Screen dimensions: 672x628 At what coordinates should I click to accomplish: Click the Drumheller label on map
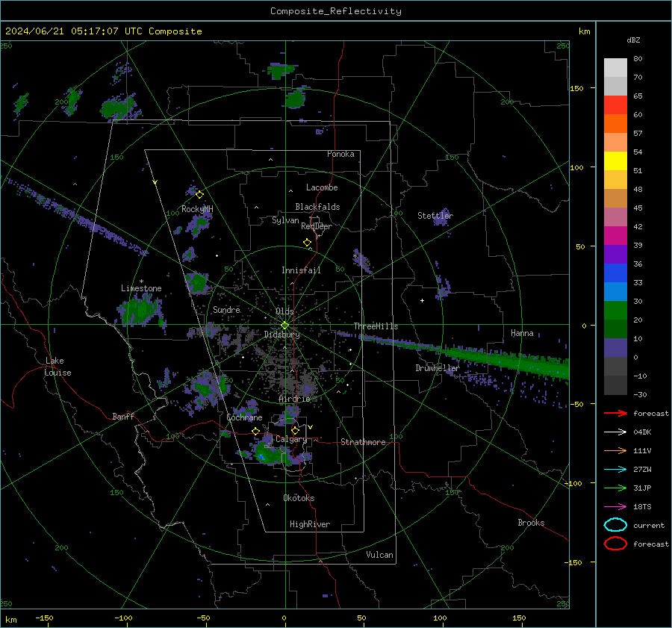tap(438, 368)
